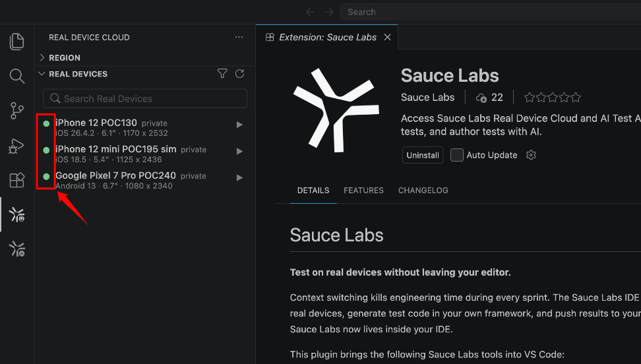Open the Search view in activity bar
The image size is (641, 364).
[x=16, y=76]
